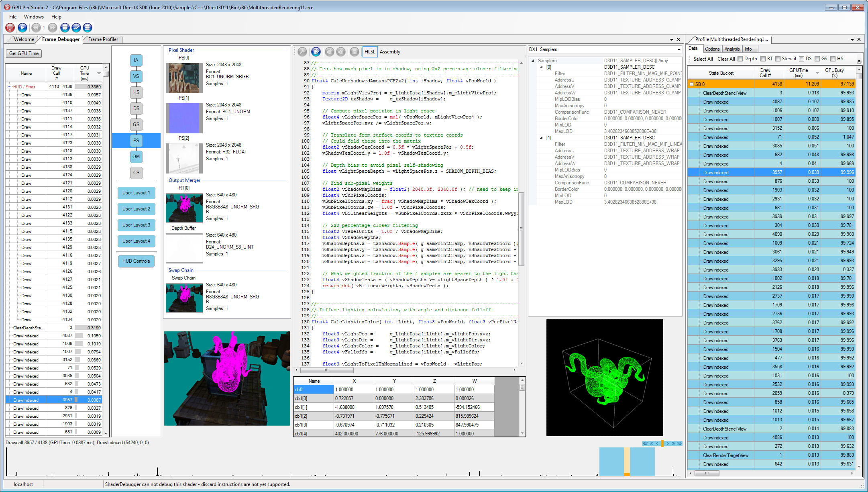
Task: Click the save shader floppy icon
Action: (355, 51)
